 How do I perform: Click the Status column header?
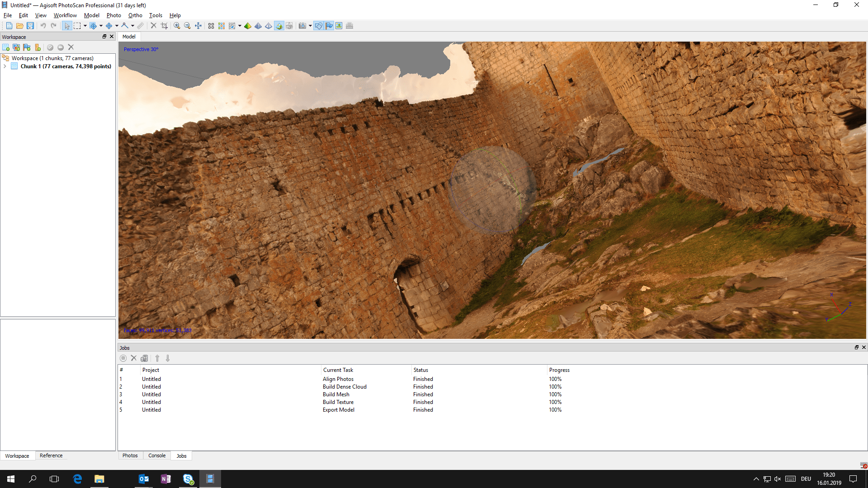(420, 370)
